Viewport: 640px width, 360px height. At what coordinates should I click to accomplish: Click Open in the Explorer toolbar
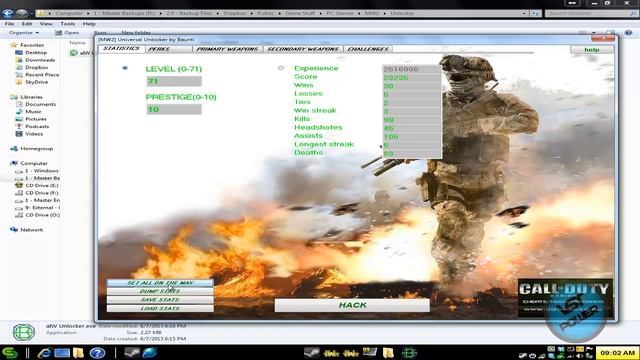67,32
